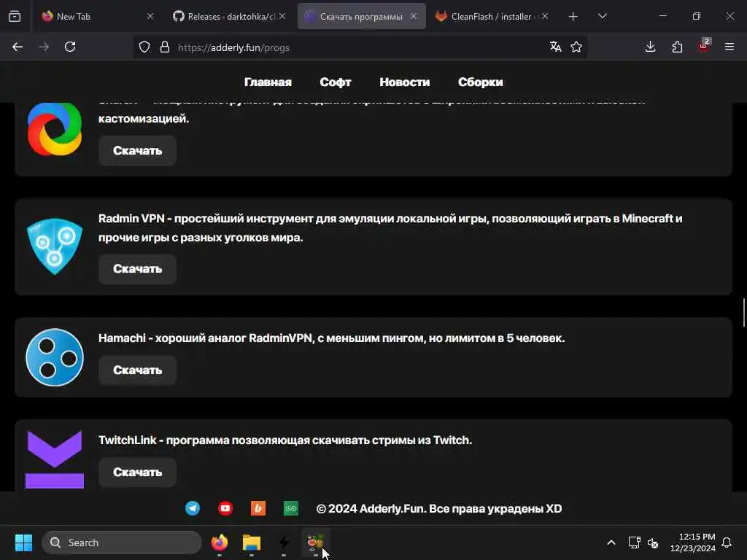This screenshot has width=747, height=560.
Task: Click the page vertical scrollbar thumb
Action: click(x=743, y=312)
